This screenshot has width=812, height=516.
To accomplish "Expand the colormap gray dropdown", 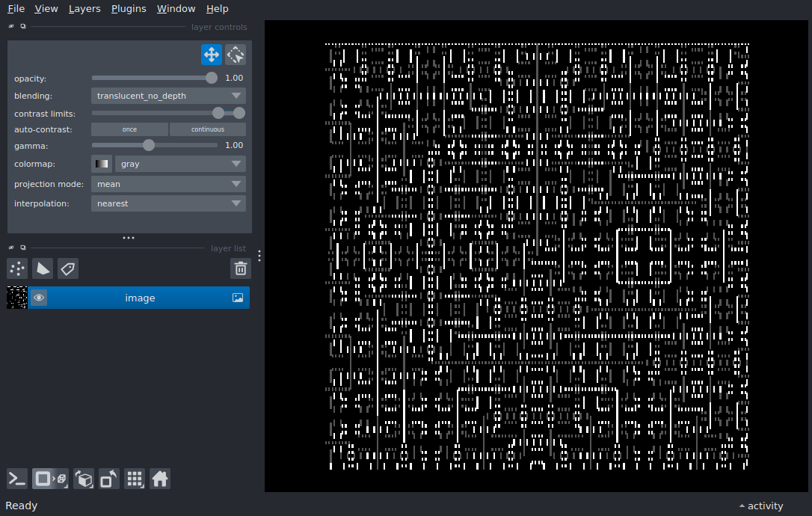I will coord(179,164).
